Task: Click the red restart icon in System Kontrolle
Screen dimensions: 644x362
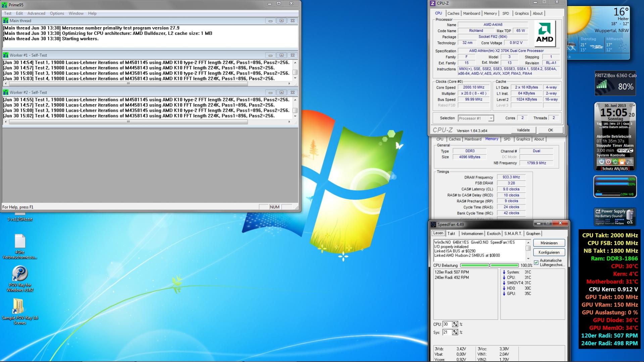Action: point(608,162)
